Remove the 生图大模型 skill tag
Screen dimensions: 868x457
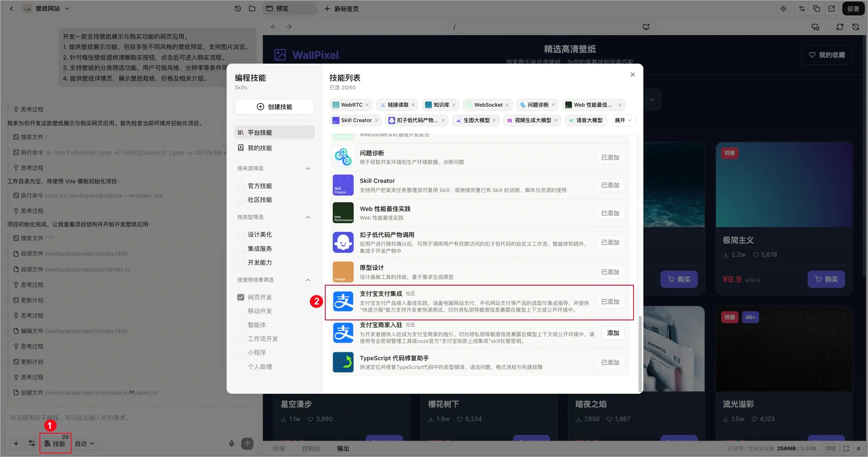[494, 120]
